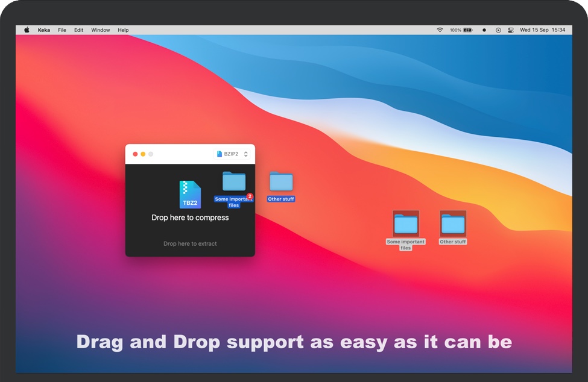The image size is (588, 382).
Task: Click the dragged "Other stuff" folder beside Keka window
Action: pyautogui.click(x=281, y=182)
